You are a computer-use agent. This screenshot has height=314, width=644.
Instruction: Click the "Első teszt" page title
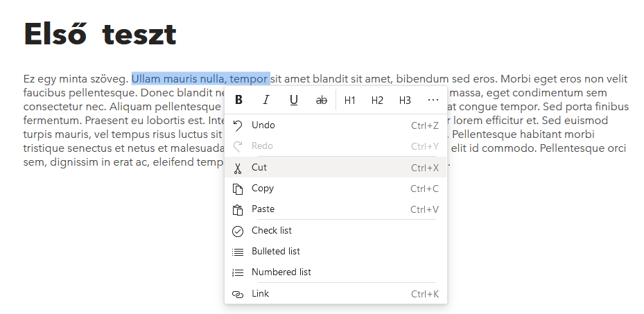(x=100, y=35)
